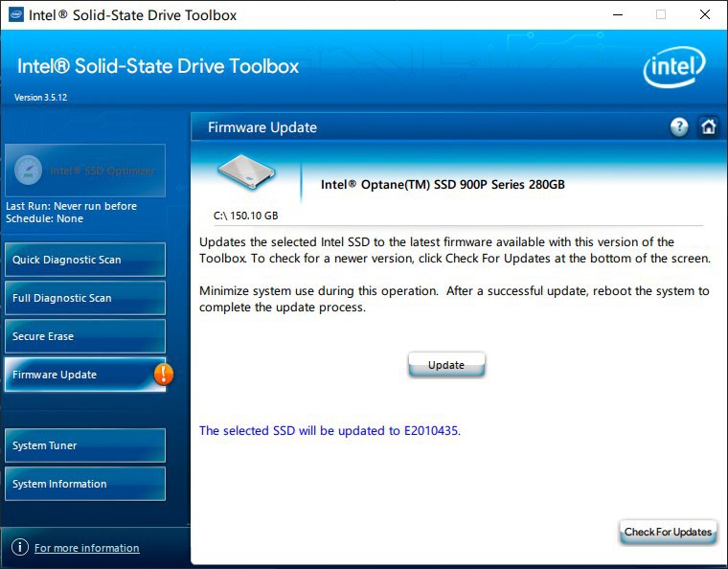The height and width of the screenshot is (569, 728).
Task: Click the Firmware Update panel heading
Action: coord(262,127)
